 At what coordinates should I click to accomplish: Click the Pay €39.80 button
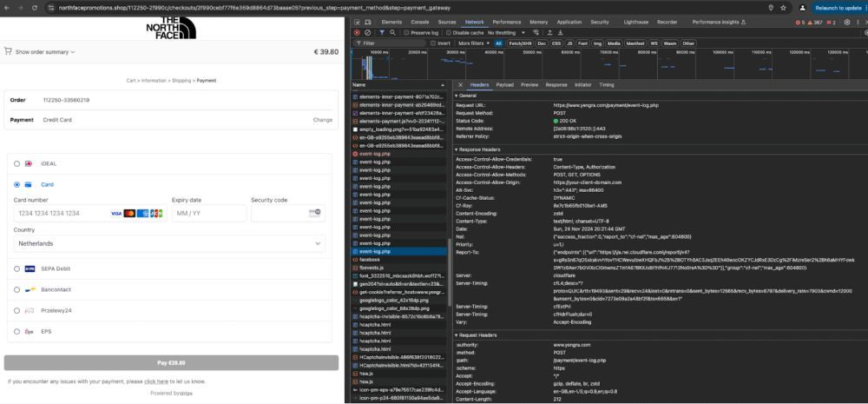171,363
